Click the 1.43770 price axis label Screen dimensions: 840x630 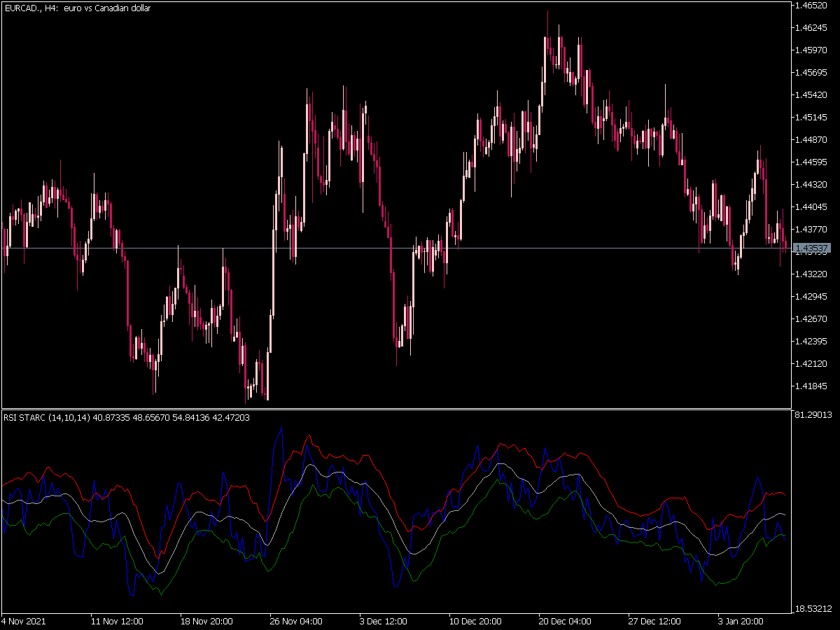[x=813, y=230]
